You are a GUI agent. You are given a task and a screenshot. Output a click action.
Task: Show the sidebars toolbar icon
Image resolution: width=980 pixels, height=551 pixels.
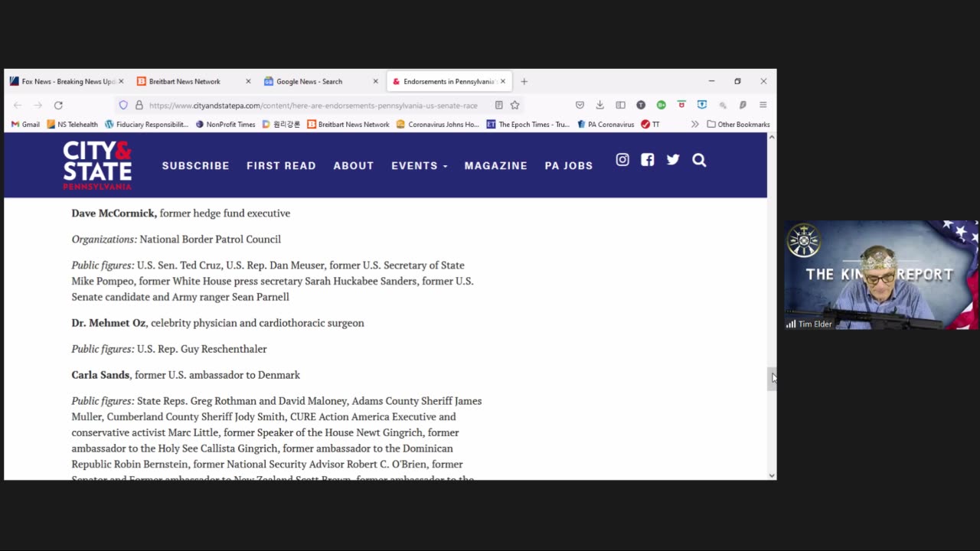pos(621,105)
